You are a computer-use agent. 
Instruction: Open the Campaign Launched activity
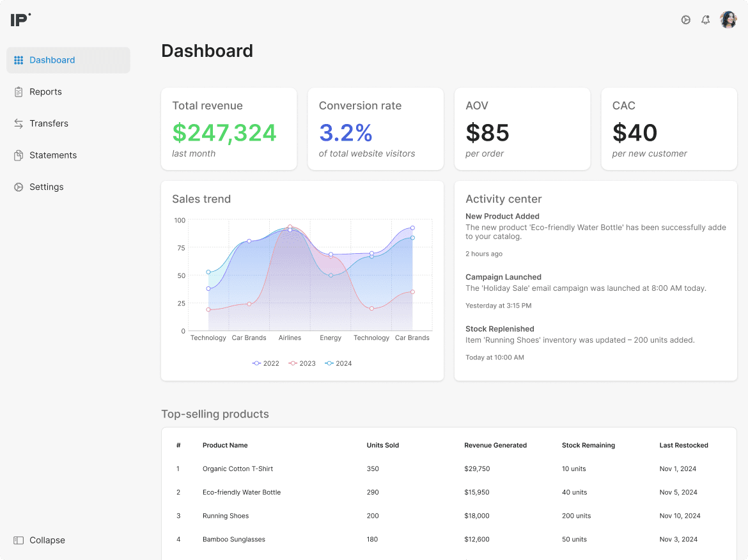pos(586,291)
